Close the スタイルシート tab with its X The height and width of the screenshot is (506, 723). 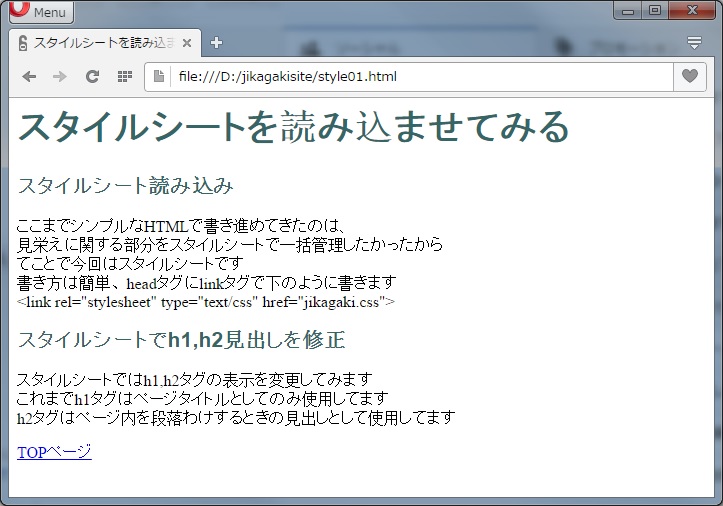[187, 43]
